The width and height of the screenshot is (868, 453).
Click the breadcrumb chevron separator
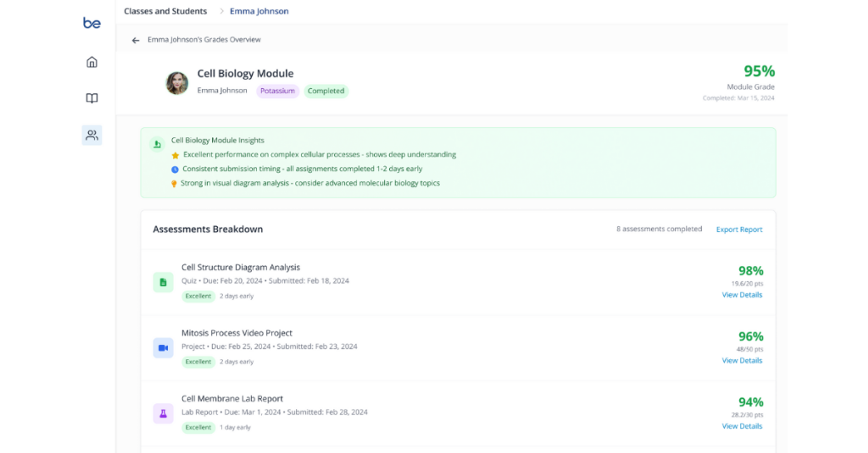[221, 11]
